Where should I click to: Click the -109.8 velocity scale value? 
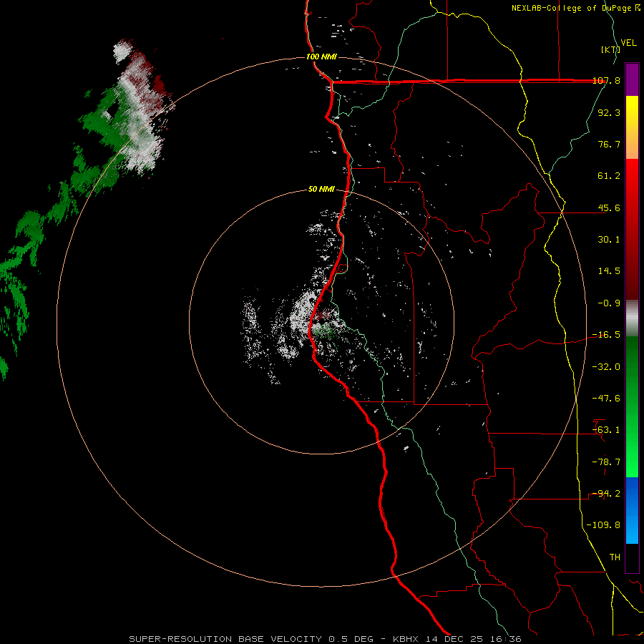(604, 525)
